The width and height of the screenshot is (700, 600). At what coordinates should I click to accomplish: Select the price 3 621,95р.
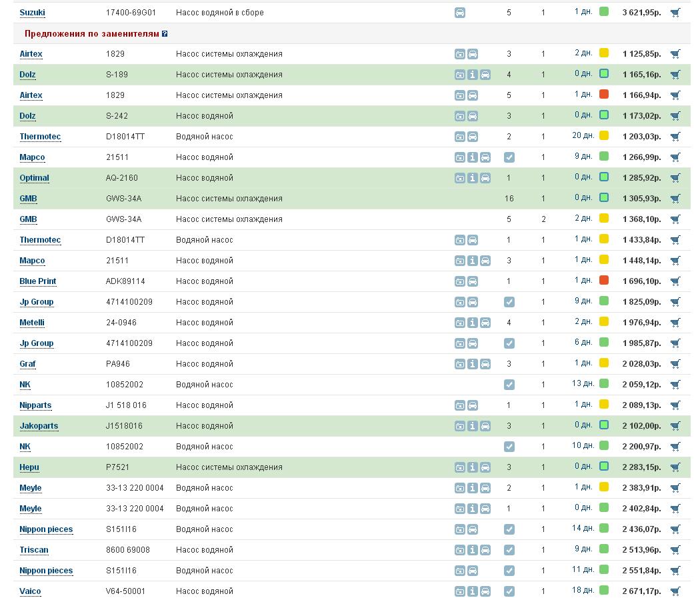(x=641, y=13)
